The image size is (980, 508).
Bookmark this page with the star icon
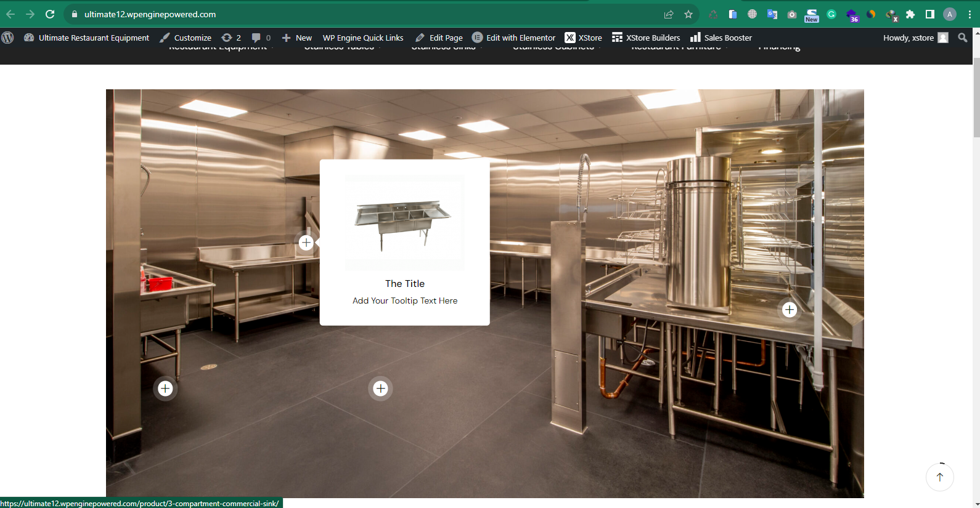(688, 14)
